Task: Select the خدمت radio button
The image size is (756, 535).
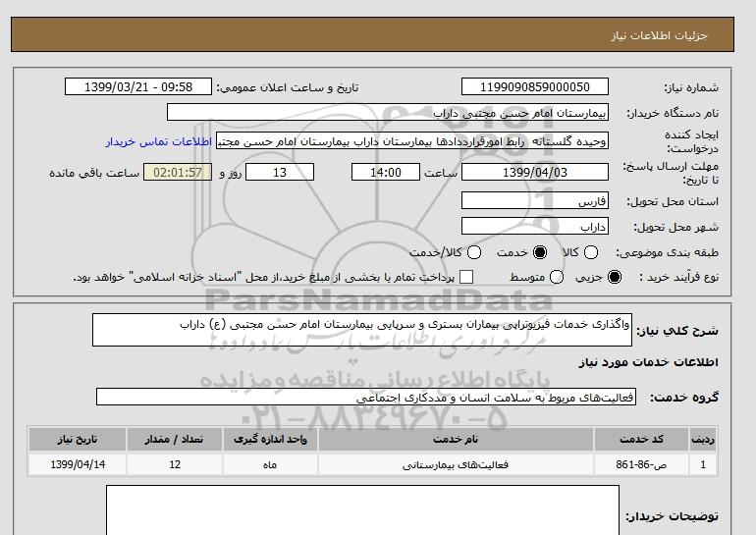Action: pos(540,252)
